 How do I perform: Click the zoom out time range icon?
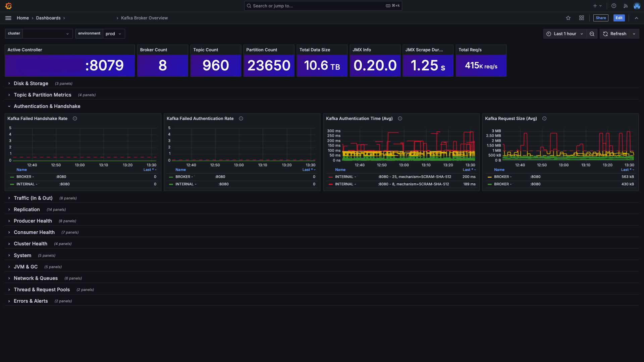click(592, 34)
